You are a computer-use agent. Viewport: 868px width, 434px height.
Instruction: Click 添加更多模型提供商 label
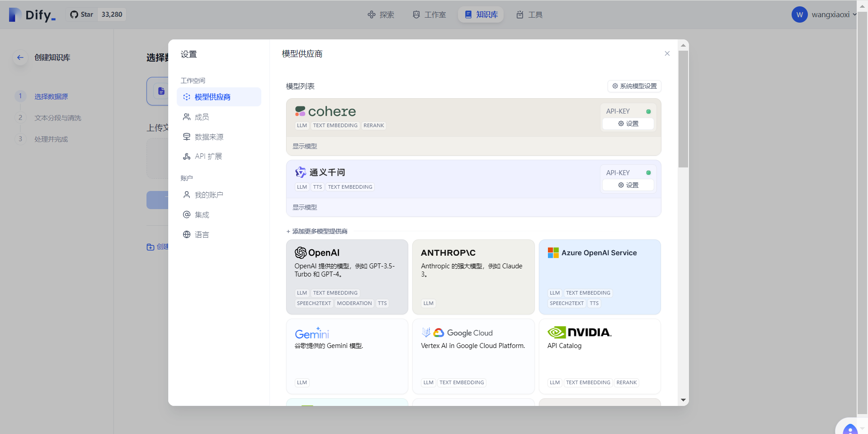coord(317,231)
